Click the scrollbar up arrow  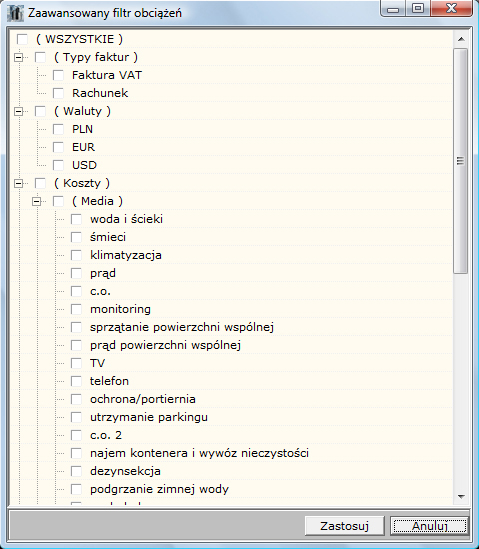[x=461, y=39]
